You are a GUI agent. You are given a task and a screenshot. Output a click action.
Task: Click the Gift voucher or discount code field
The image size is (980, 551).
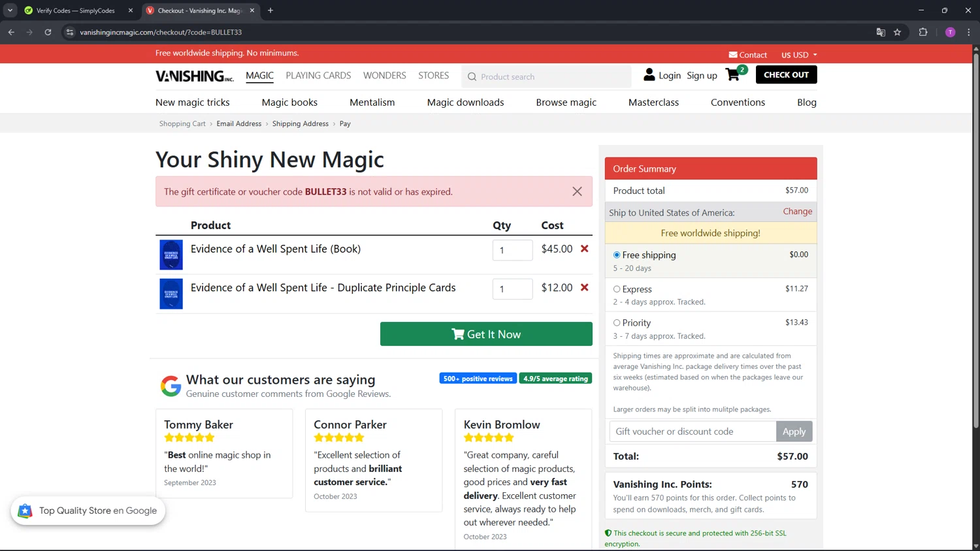point(693,432)
